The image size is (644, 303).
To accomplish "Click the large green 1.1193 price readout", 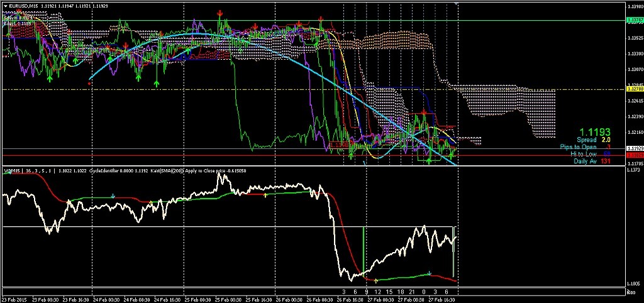I will tap(595, 132).
